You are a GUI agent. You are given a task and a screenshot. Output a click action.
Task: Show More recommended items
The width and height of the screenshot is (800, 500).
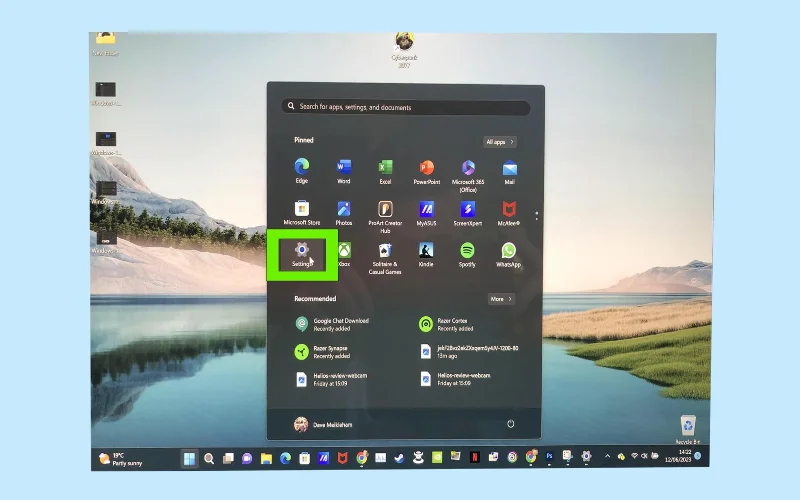click(x=501, y=299)
